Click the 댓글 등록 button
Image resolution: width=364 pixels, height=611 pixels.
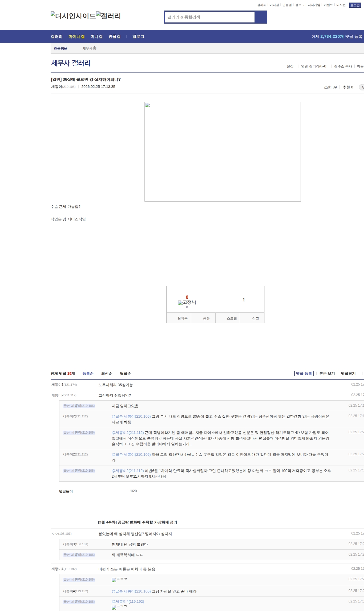coord(304,374)
